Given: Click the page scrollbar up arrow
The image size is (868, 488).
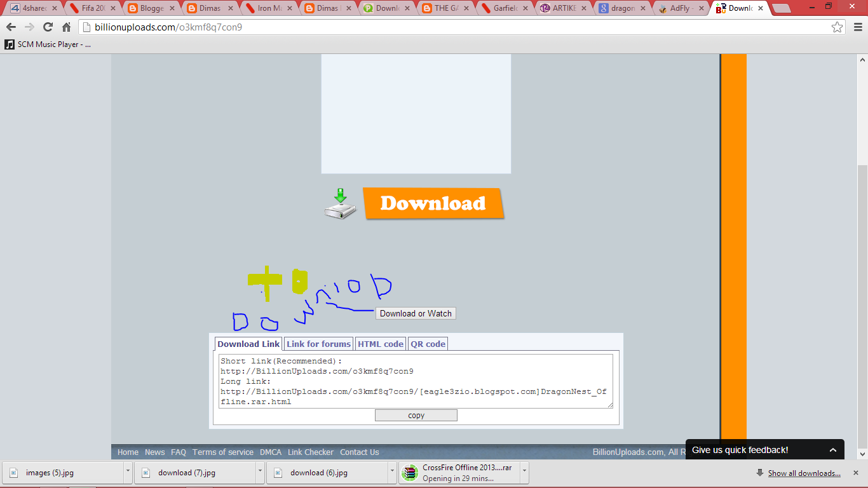Looking at the screenshot, I should tap(862, 59).
